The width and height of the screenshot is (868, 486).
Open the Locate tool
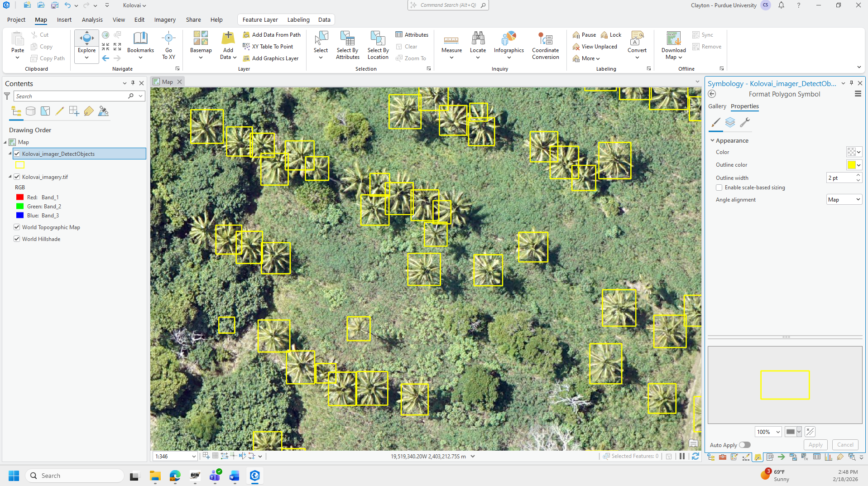pyautogui.click(x=478, y=45)
